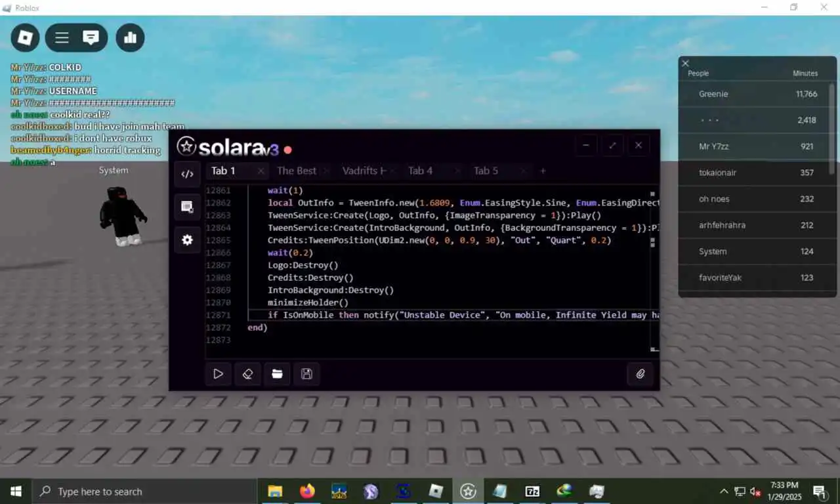Open the taskbar clock showing 7:33 PM

(x=784, y=491)
